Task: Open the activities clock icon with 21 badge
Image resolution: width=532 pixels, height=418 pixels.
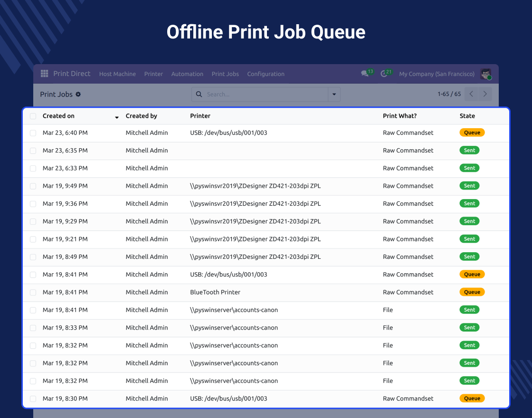Action: click(384, 74)
